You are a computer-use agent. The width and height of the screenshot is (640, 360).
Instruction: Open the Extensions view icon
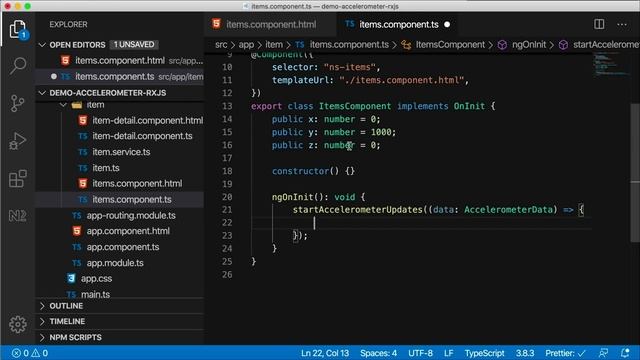(18, 178)
